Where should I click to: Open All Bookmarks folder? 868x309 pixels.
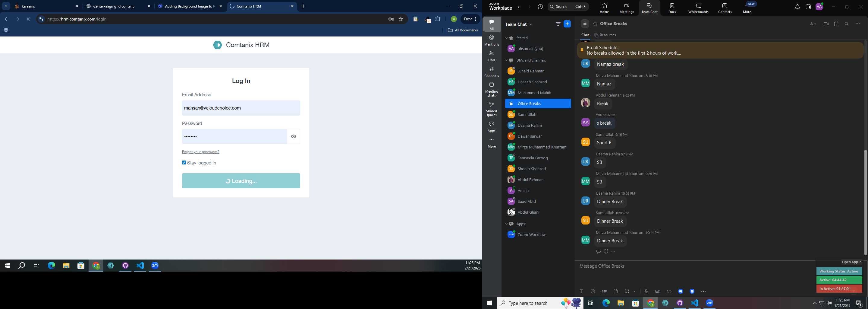coord(463,30)
